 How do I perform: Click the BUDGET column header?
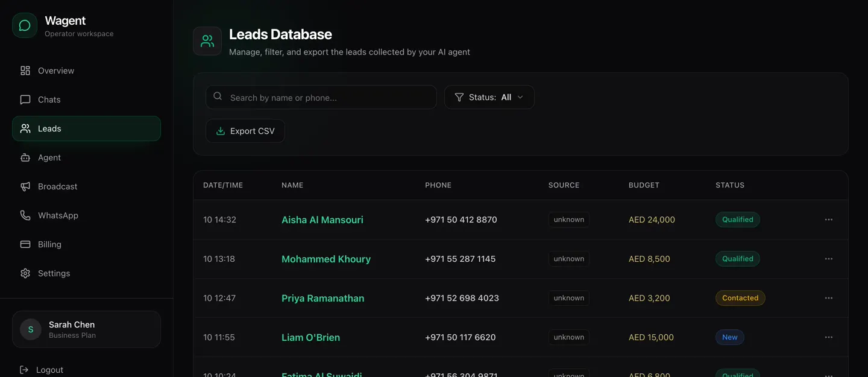click(x=644, y=185)
